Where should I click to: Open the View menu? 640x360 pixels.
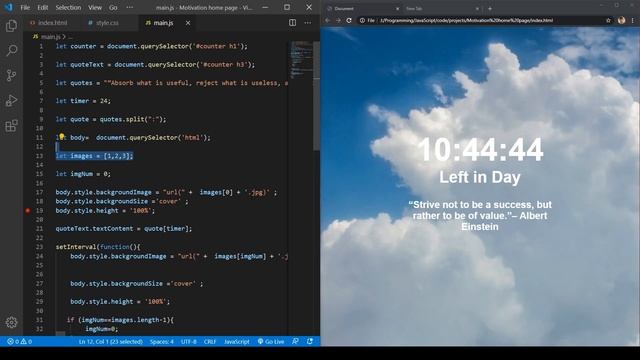pos(95,7)
